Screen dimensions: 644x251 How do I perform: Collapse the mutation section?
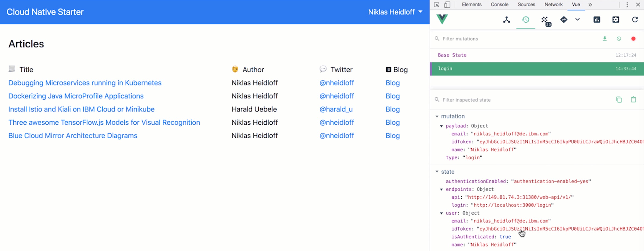[437, 116]
